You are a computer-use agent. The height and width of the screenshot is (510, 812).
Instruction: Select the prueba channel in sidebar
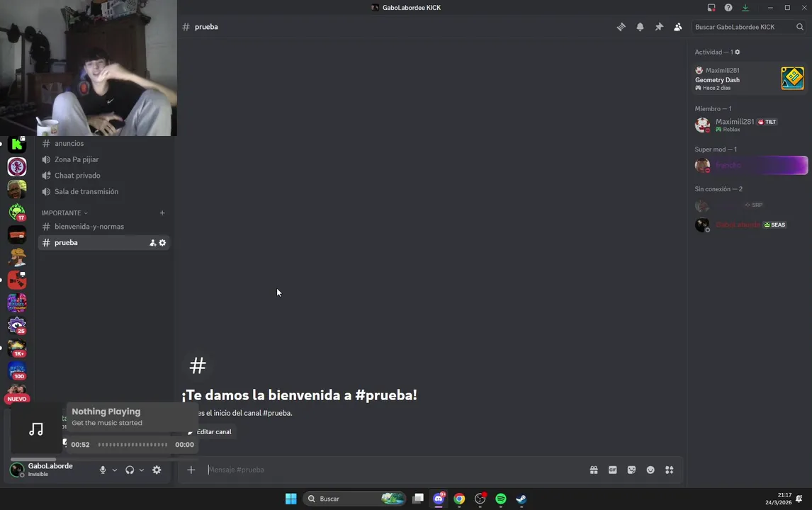pyautogui.click(x=103, y=242)
